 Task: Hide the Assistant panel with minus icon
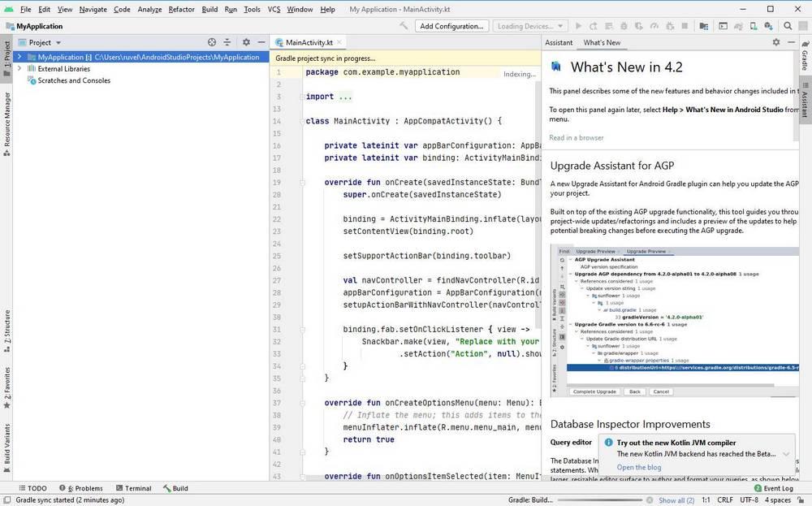[791, 42]
